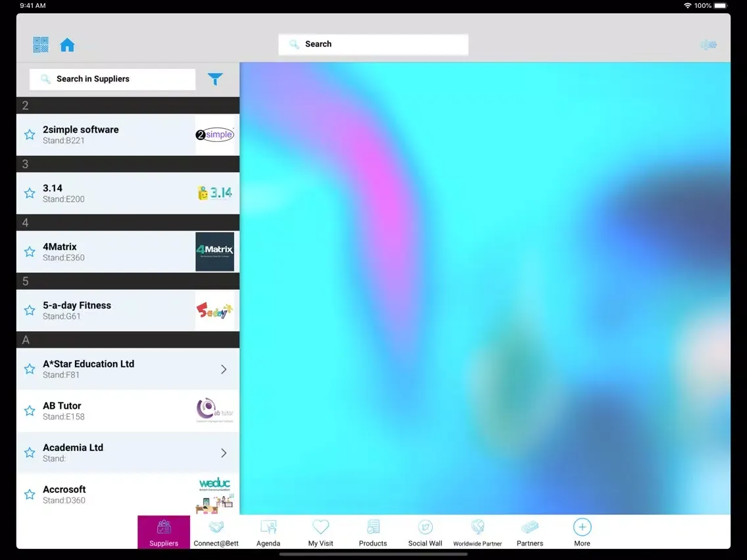Select the Accrosoft supplier name
Viewport: 747px width, 560px height.
click(64, 490)
